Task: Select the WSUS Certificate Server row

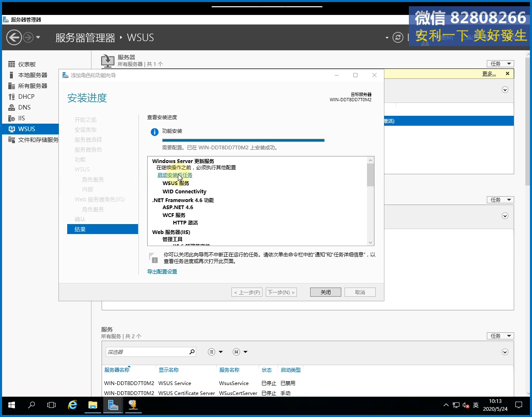Action: tap(307, 393)
